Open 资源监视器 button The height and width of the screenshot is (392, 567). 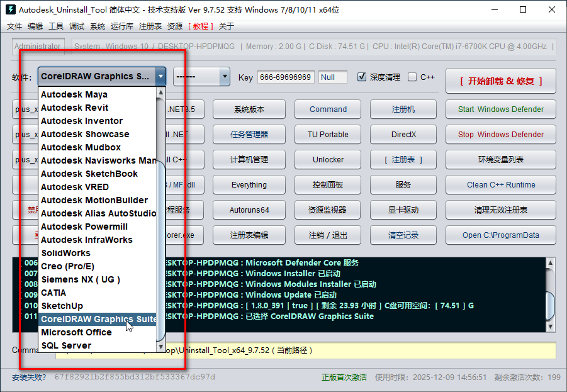328,210
